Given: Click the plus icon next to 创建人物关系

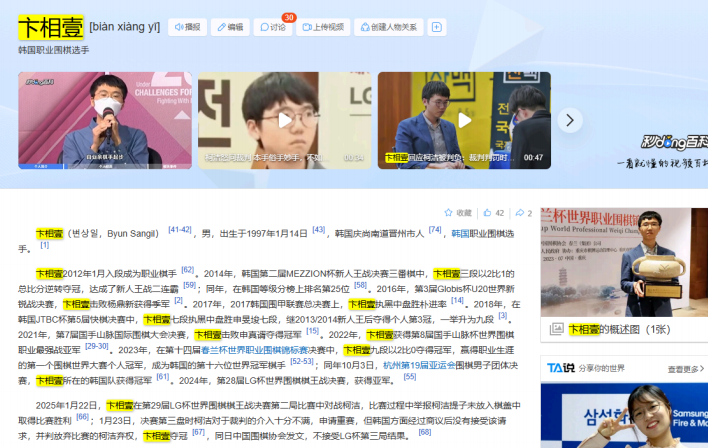Looking at the screenshot, I should click(x=436, y=27).
